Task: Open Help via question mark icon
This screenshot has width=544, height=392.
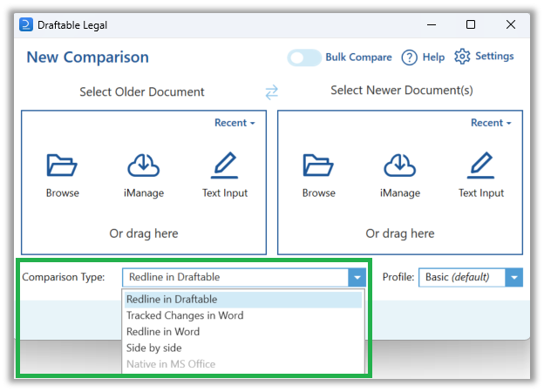Action: [410, 57]
